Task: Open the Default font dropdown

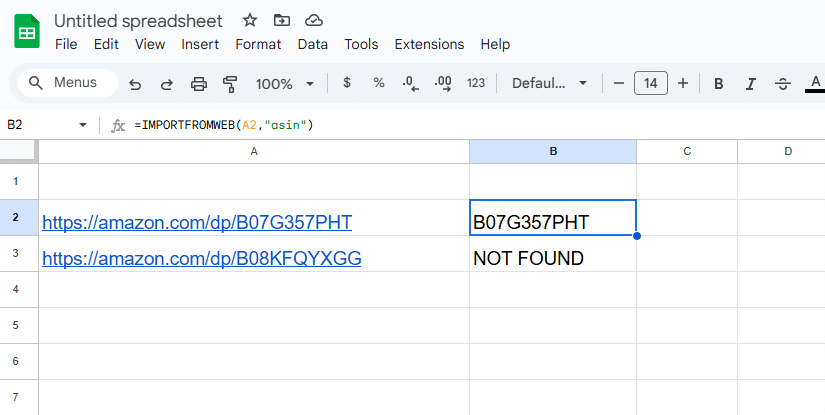Action: point(547,84)
